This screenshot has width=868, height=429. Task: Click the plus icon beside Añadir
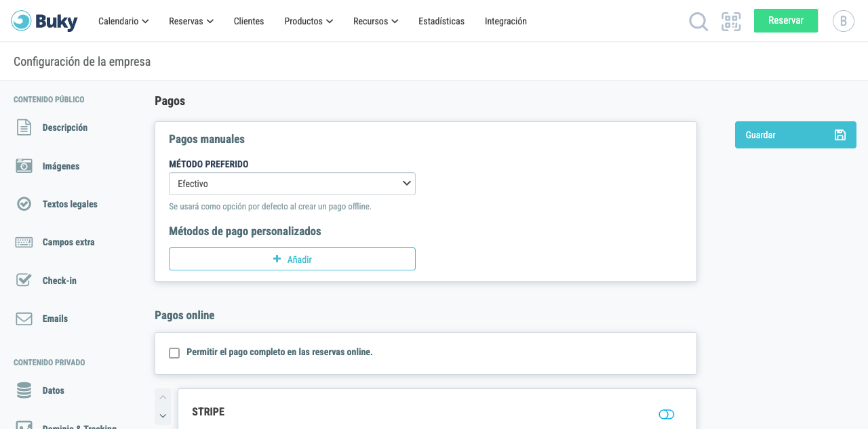point(277,259)
